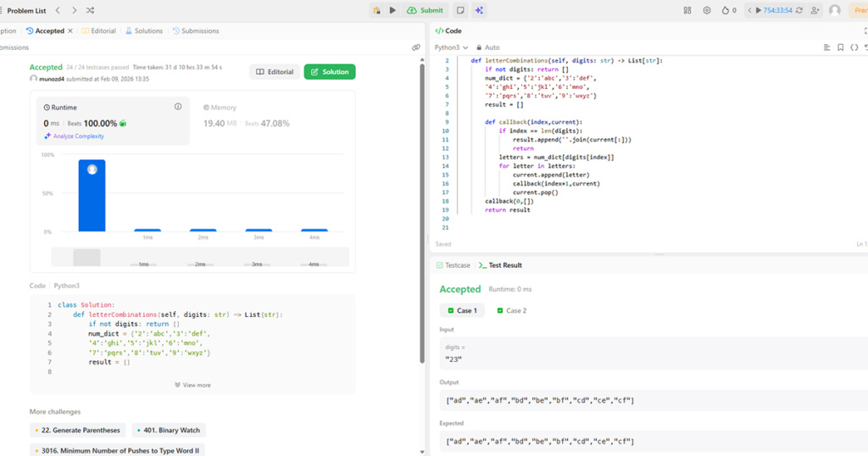Screen dimensions: 868x456
Task: Reset the timer with refresh icon
Action: pyautogui.click(x=799, y=10)
